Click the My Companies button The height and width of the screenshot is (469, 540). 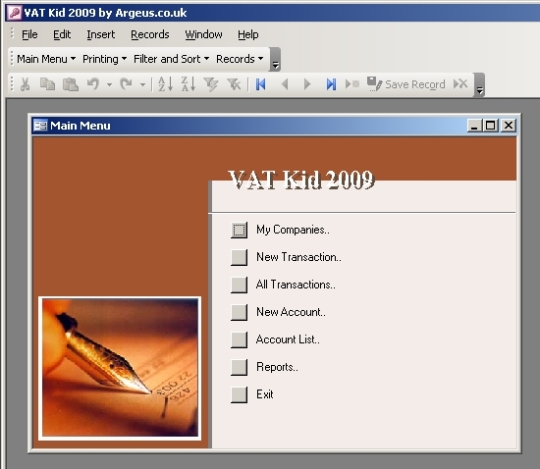coord(239,230)
